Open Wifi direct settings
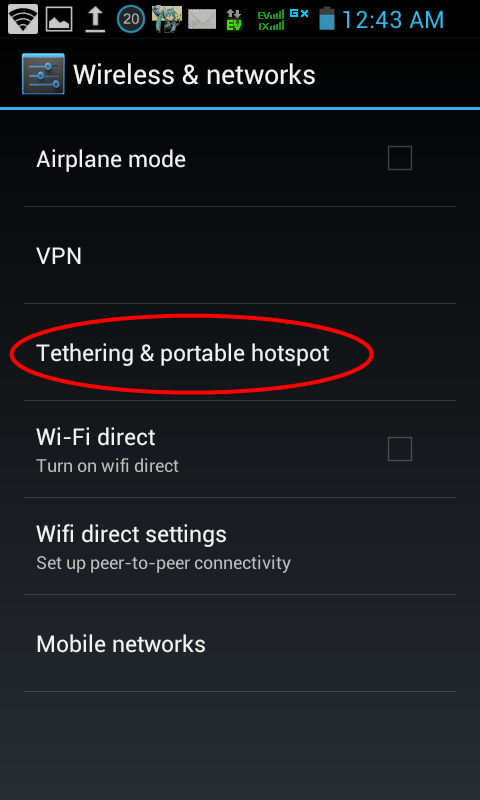The height and width of the screenshot is (800, 480). pyautogui.click(x=240, y=546)
